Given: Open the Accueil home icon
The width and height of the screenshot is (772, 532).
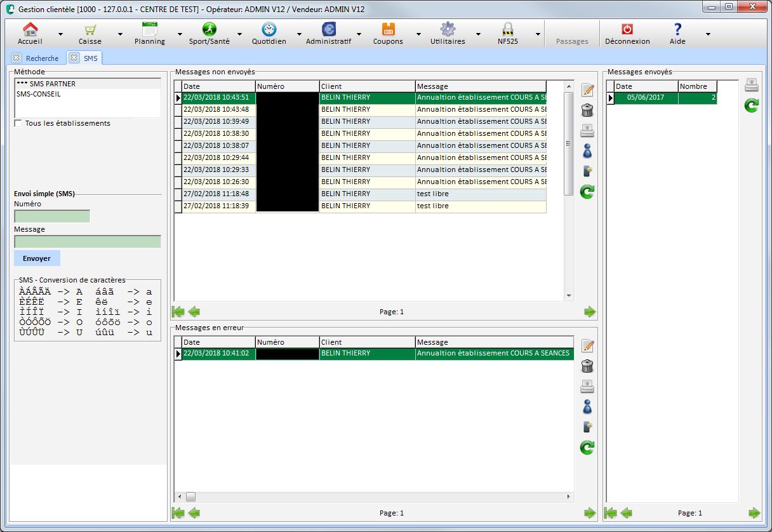Looking at the screenshot, I should coord(30,30).
